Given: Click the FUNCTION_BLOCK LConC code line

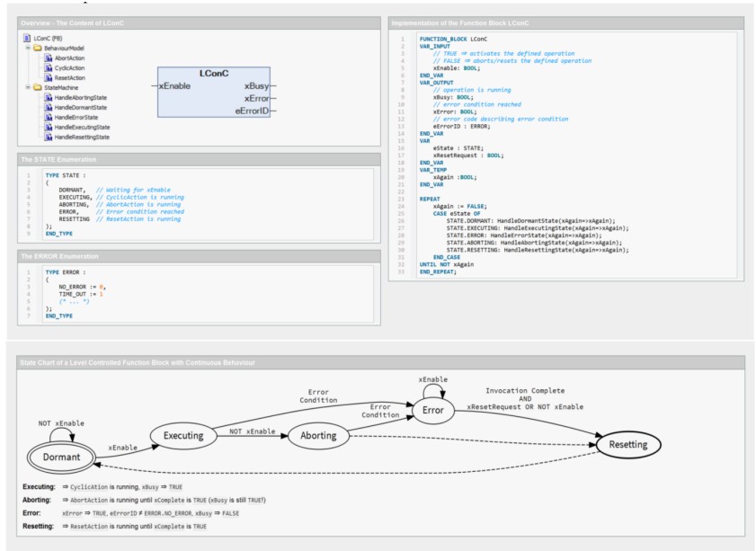Looking at the screenshot, I should tap(453, 39).
